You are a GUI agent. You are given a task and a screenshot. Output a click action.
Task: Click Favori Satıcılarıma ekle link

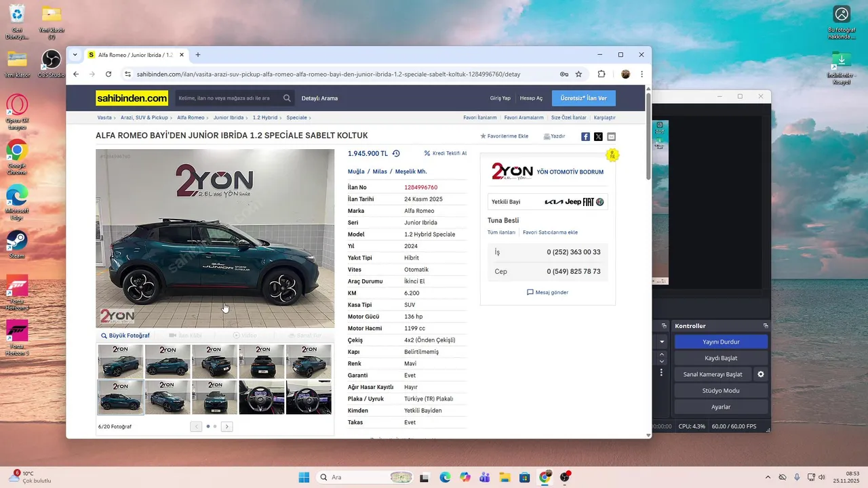550,232
